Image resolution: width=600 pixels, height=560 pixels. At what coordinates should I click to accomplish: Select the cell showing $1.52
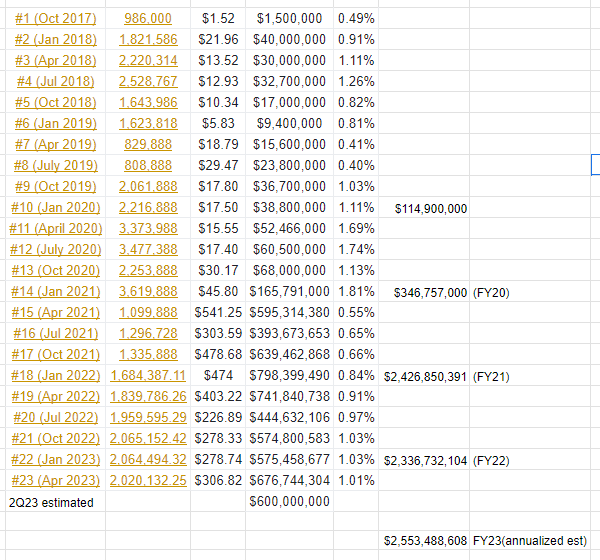(218, 18)
